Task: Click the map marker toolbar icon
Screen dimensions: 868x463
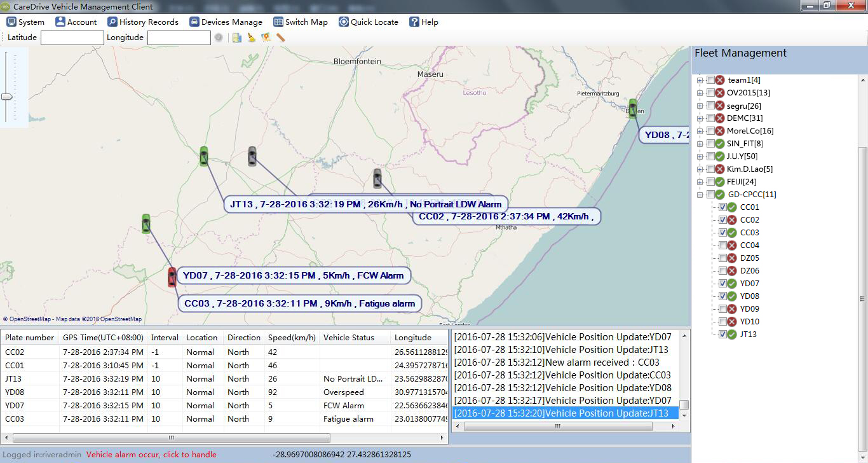Action: coord(266,38)
